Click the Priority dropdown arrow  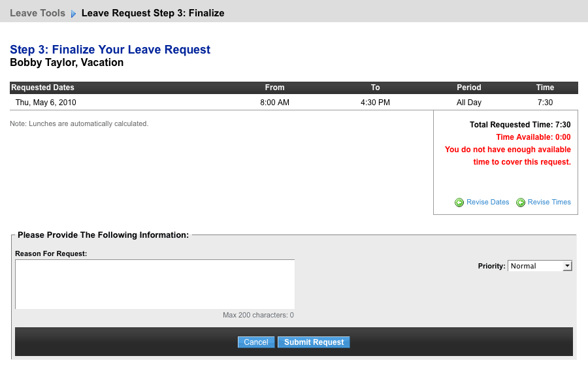(567, 266)
